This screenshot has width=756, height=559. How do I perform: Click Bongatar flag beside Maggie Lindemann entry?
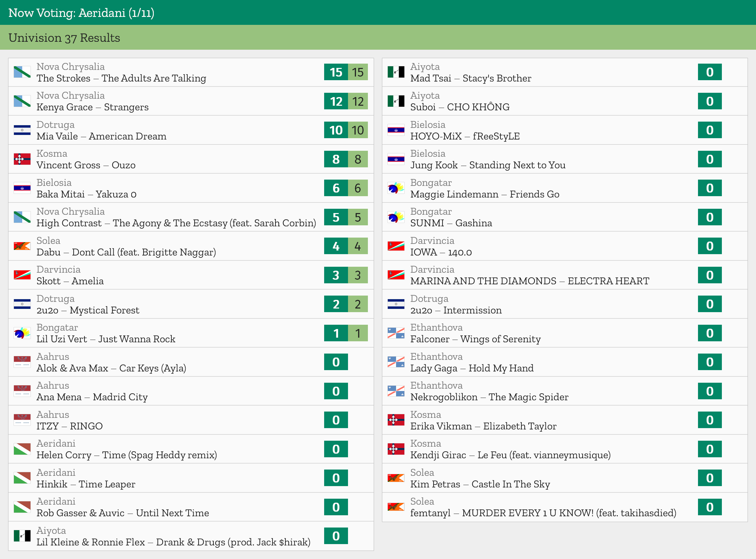tap(396, 188)
